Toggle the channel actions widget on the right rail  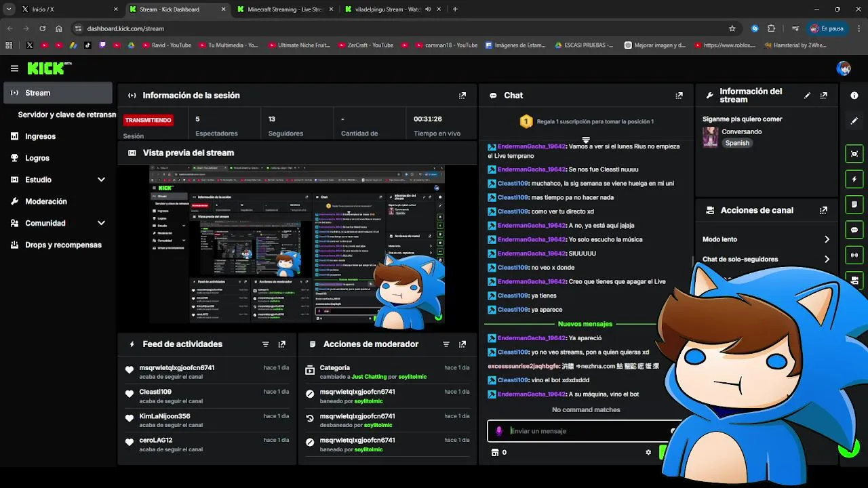(854, 280)
